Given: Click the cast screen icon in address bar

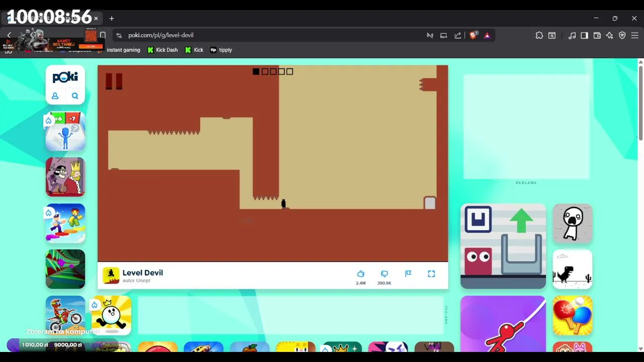Looking at the screenshot, I should 443,35.
